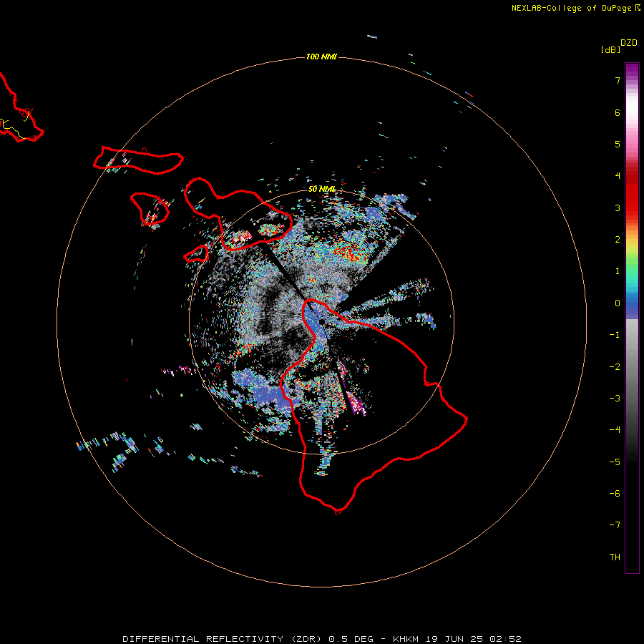The width and height of the screenshot is (644, 644).
Task: Click the -7 dB scale label
Action: pos(615,525)
